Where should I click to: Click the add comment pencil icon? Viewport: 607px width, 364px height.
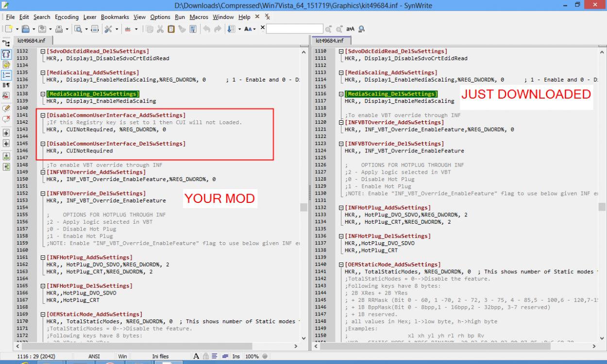(x=6, y=109)
